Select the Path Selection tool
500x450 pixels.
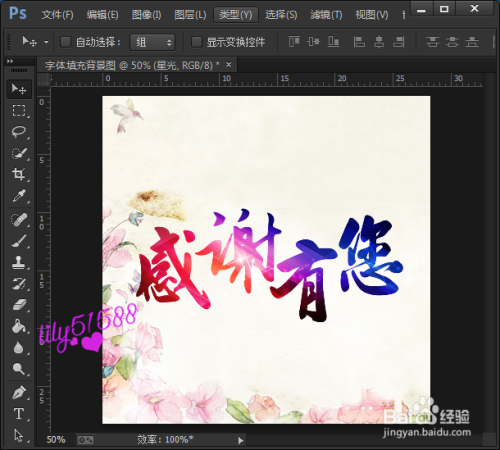pos(19,435)
